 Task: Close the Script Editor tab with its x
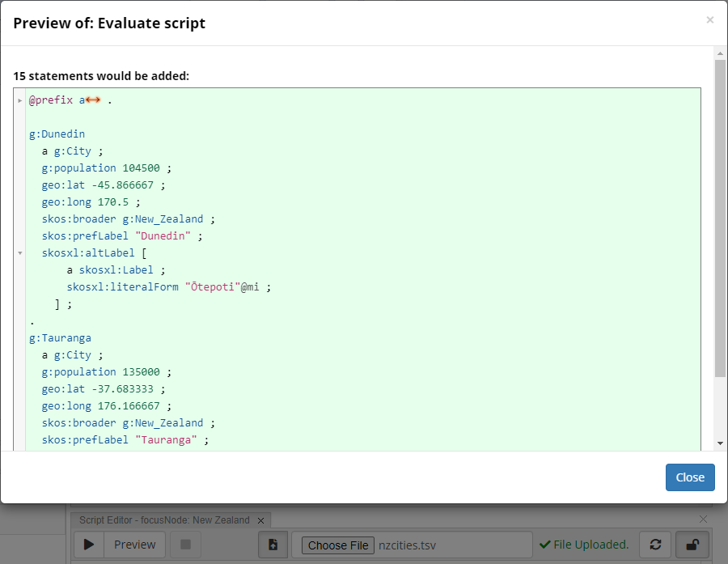260,520
